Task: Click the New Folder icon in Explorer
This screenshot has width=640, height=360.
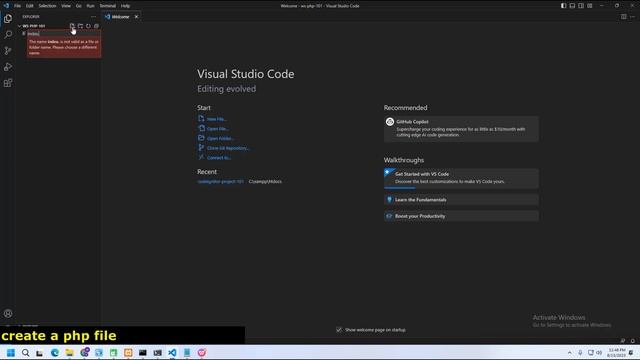Action: pos(80,26)
